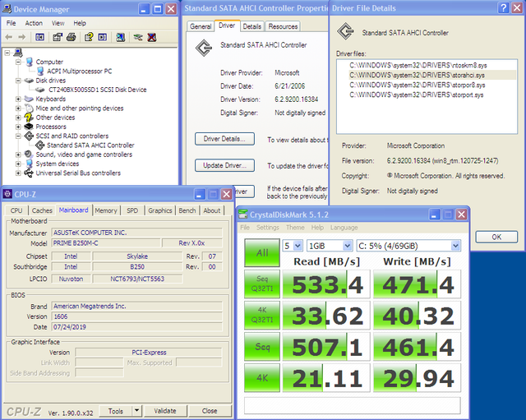Image resolution: width=526 pixels, height=420 pixels.
Task: Expand the Processors node
Action: [18, 127]
